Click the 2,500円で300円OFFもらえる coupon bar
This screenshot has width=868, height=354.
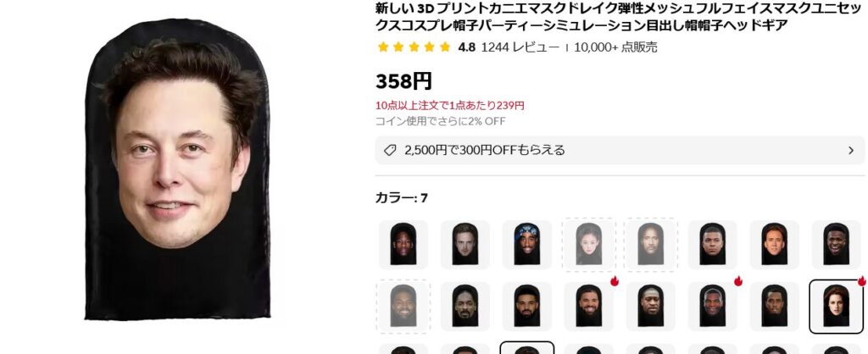click(x=620, y=151)
